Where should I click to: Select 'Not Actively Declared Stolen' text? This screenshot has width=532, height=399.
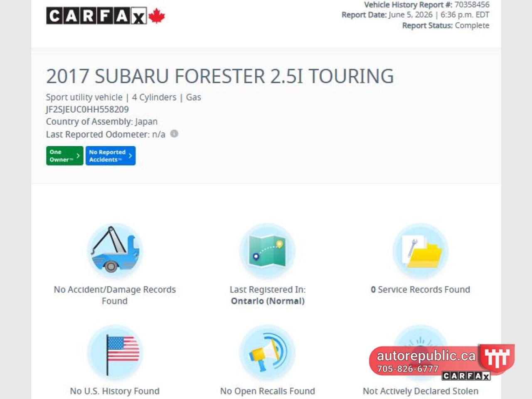421,391
